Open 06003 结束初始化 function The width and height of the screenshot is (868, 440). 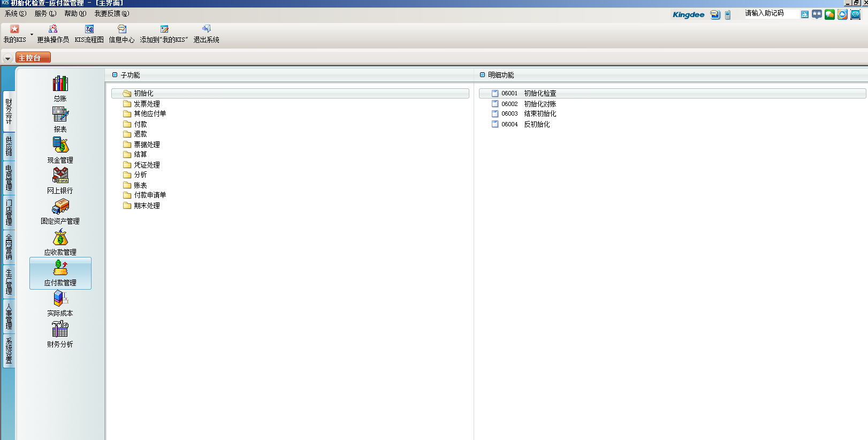524,113
